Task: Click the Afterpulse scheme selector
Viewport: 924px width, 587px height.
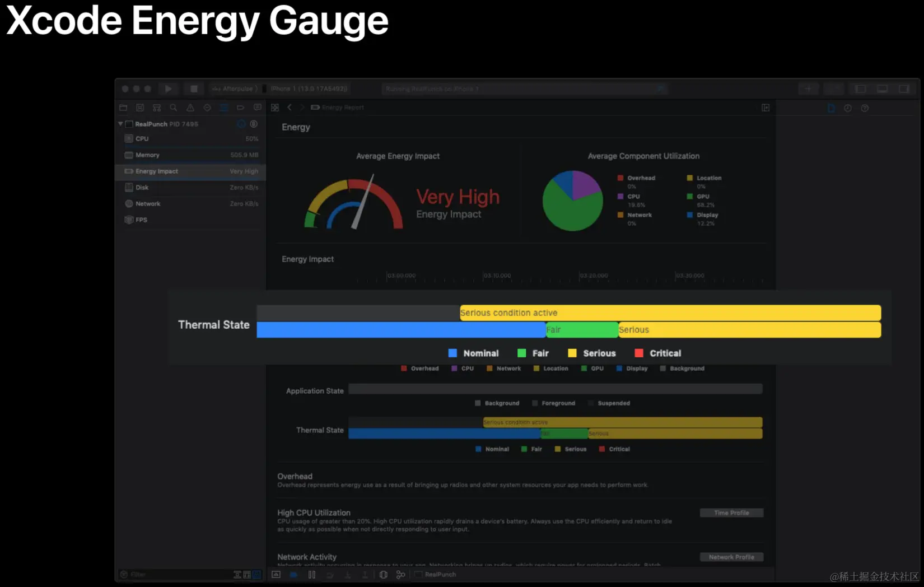Action: click(x=235, y=88)
